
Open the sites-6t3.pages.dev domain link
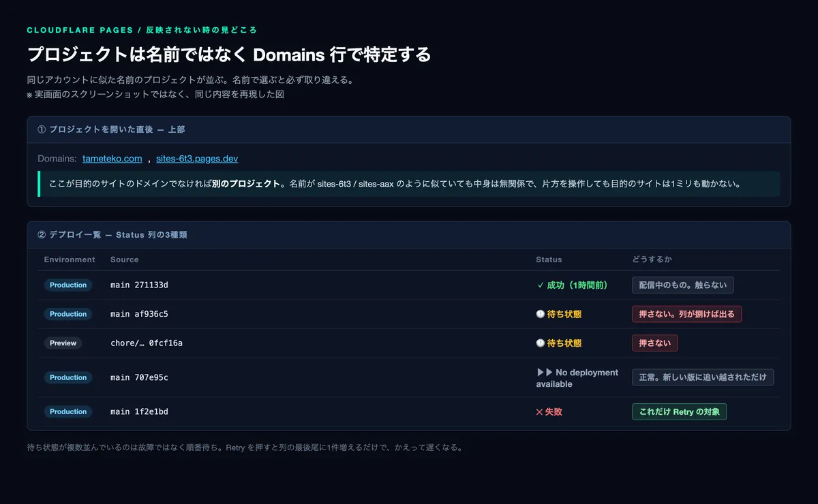tap(197, 159)
